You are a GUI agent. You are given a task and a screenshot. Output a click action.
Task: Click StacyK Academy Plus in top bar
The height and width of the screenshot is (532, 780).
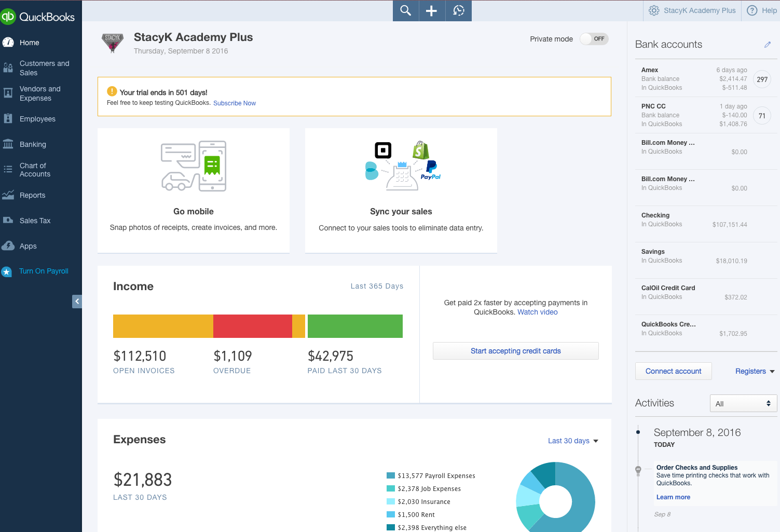(700, 10)
